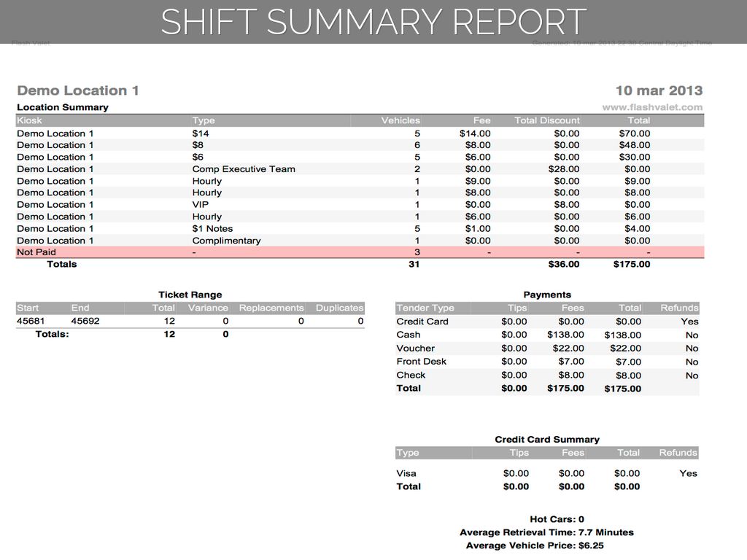Click ticket end number 45692

click(85, 321)
